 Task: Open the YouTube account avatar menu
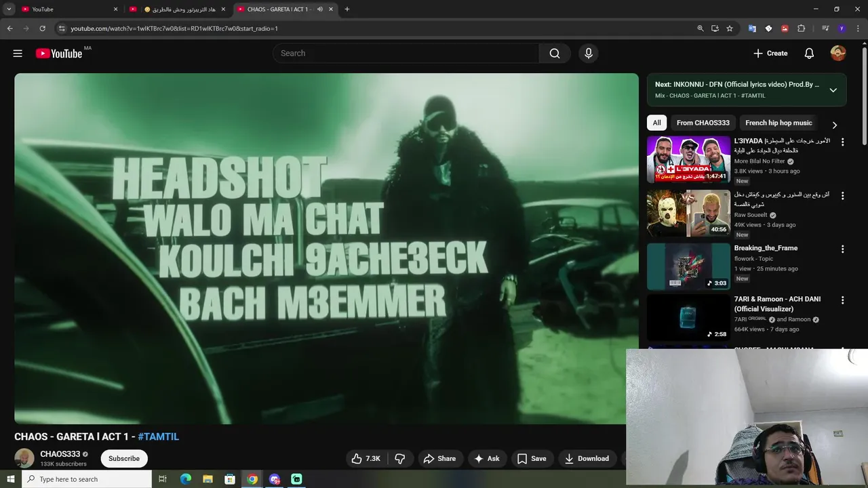tap(838, 54)
